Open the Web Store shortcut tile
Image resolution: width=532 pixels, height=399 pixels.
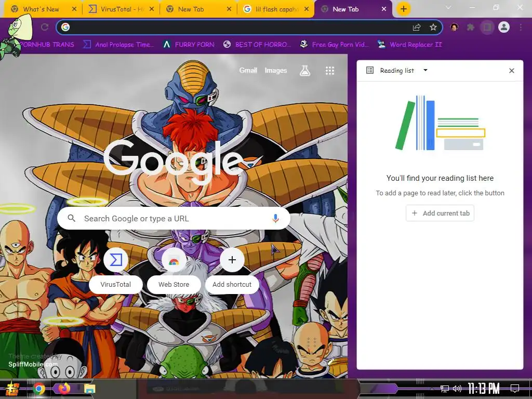tap(174, 271)
